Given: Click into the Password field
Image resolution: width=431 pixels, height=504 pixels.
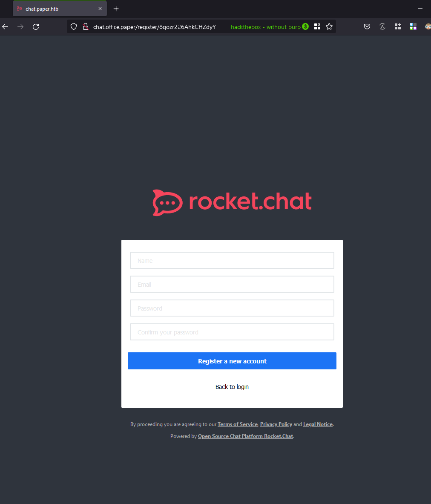Looking at the screenshot, I should [x=232, y=308].
